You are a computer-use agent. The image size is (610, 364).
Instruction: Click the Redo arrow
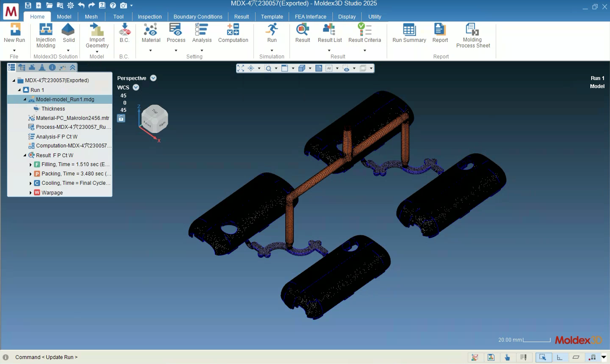tap(91, 5)
